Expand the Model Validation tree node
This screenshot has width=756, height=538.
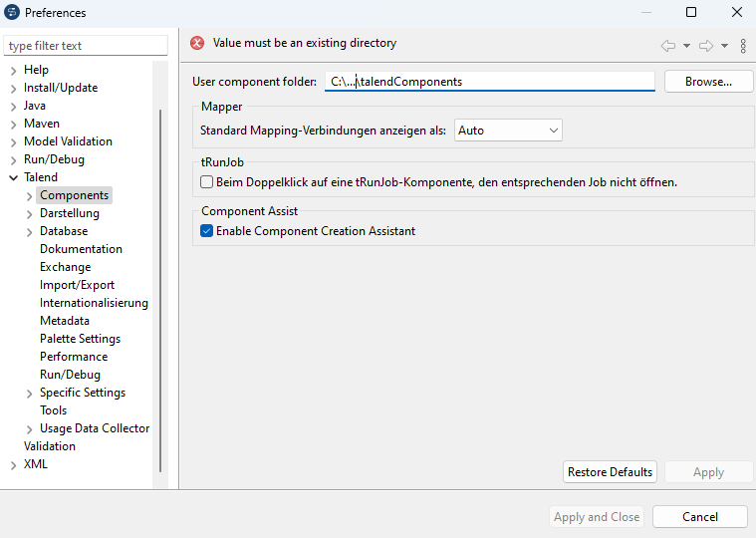[14, 142]
